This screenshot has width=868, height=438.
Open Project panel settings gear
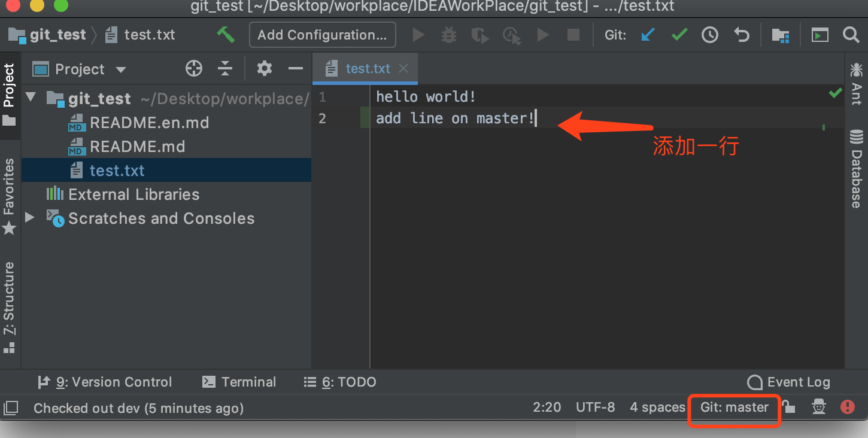[265, 69]
